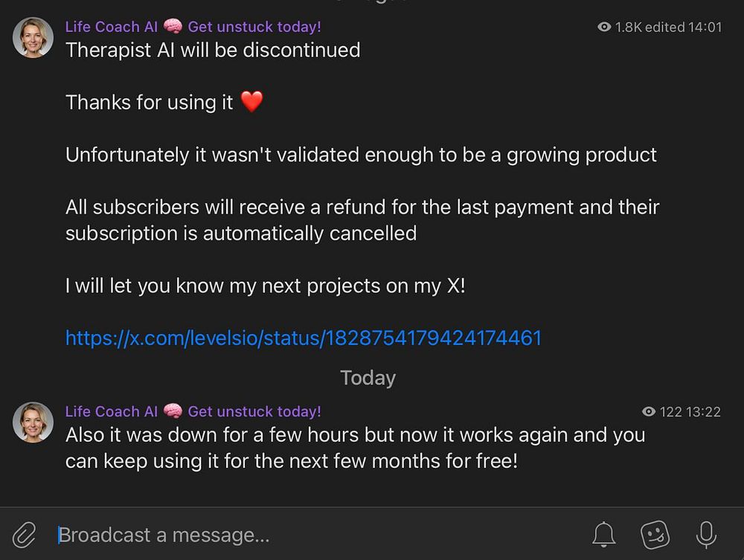The image size is (744, 560).
Task: Click the paperclip attachment icon
Action: [25, 535]
